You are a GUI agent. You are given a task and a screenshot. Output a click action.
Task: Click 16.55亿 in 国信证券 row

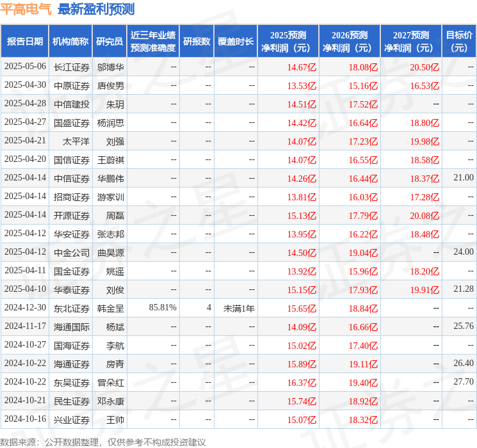pyautogui.click(x=363, y=160)
